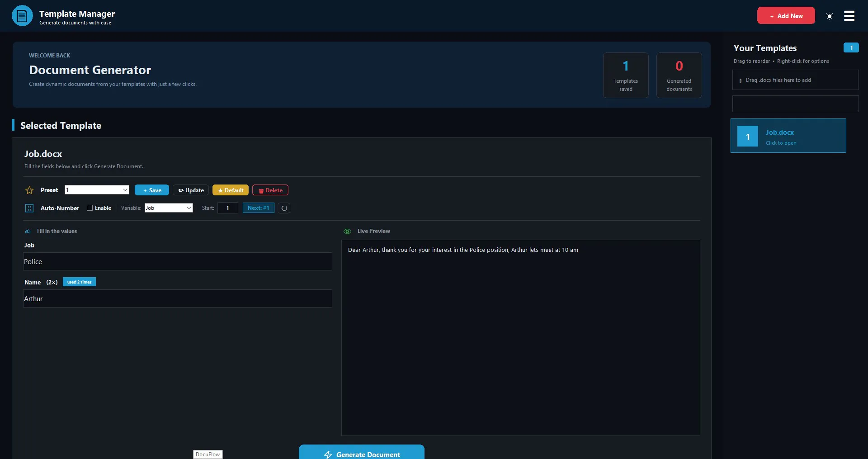Click the Your Templates heading
Image resolution: width=868 pixels, height=459 pixels.
765,48
